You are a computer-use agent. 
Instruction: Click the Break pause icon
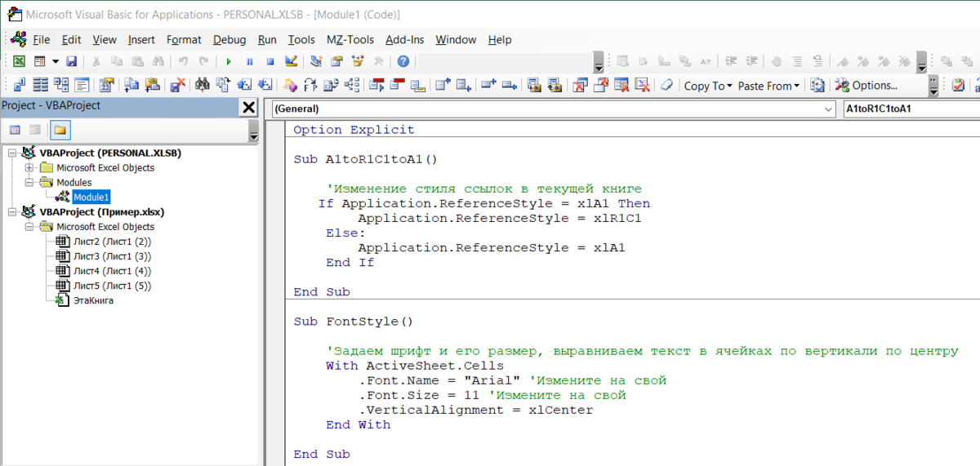(x=249, y=61)
